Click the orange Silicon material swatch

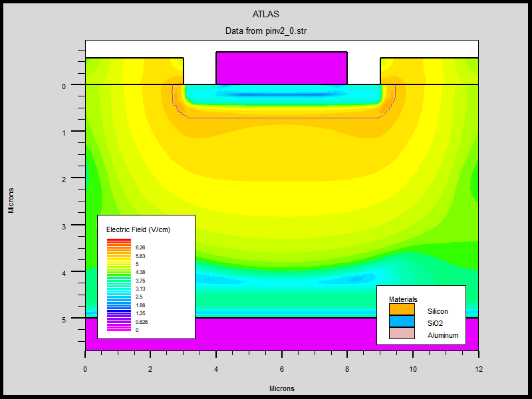coord(402,309)
